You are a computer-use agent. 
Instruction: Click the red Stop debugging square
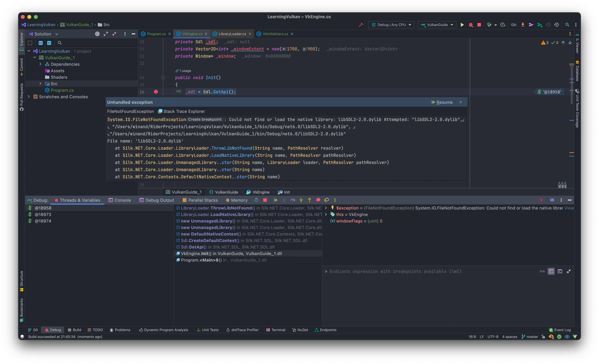pyautogui.click(x=265, y=200)
